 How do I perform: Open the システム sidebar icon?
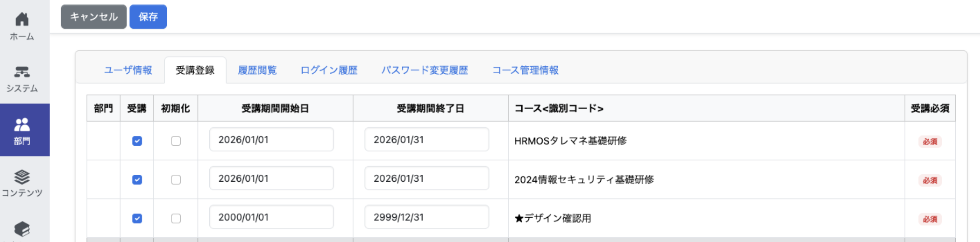(x=22, y=72)
